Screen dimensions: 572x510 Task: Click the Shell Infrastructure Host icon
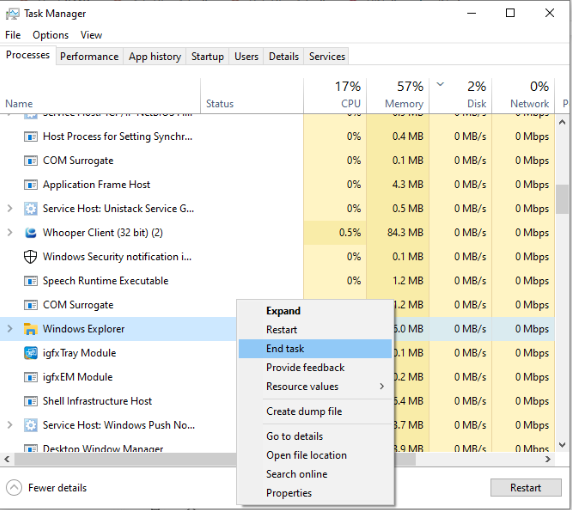coord(31,402)
